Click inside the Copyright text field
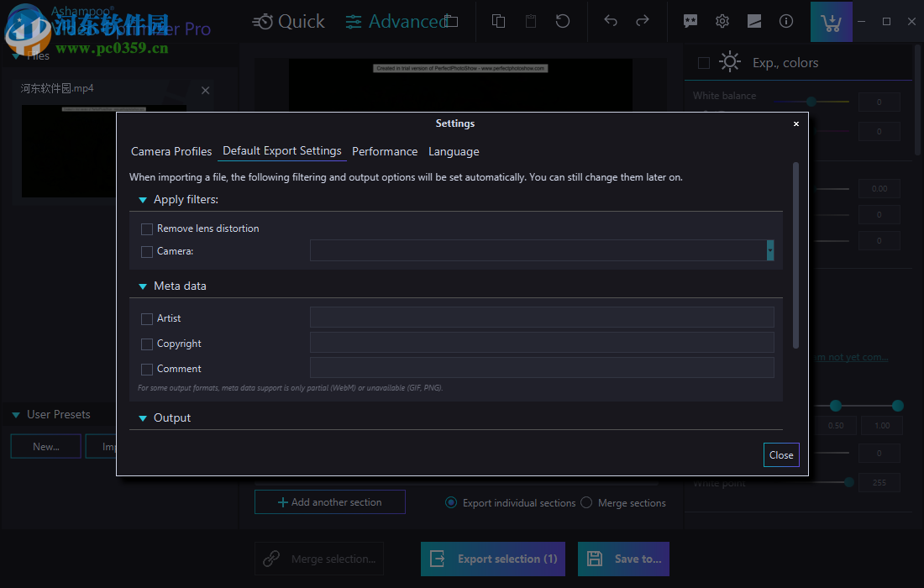Screen dimensions: 924x588 tap(542, 344)
